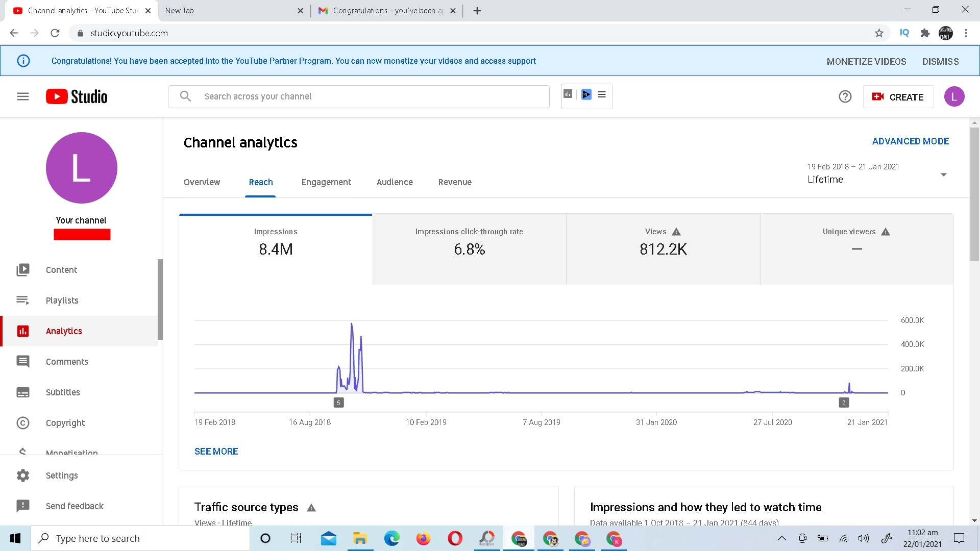Click the chart marker labeled 5

coord(338,403)
